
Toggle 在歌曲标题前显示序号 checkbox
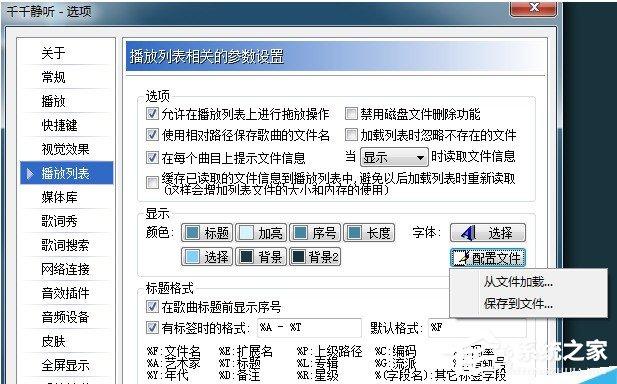[152, 307]
